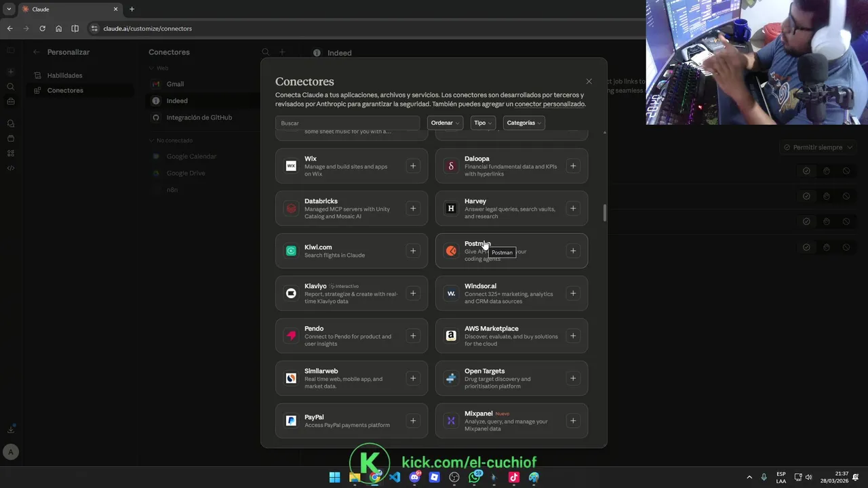This screenshot has height=488, width=868.
Task: Add the Similarweb connector
Action: pos(413,378)
